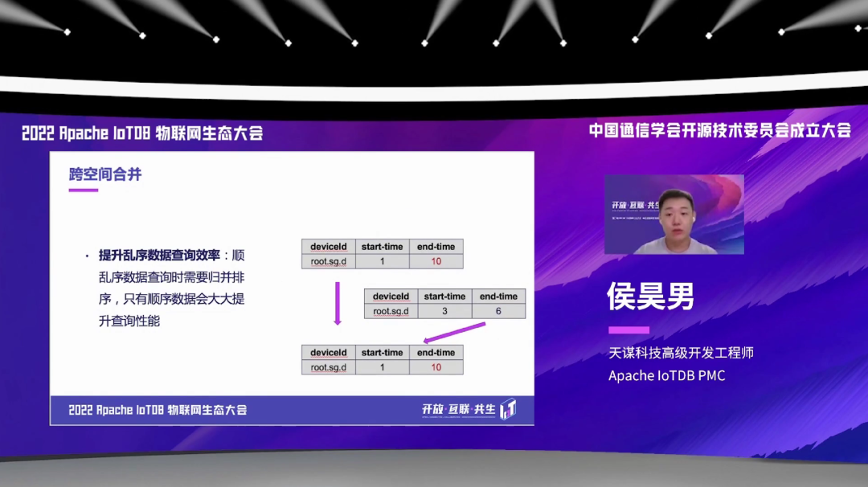Click the bullet line 升查询性能

[x=129, y=321]
